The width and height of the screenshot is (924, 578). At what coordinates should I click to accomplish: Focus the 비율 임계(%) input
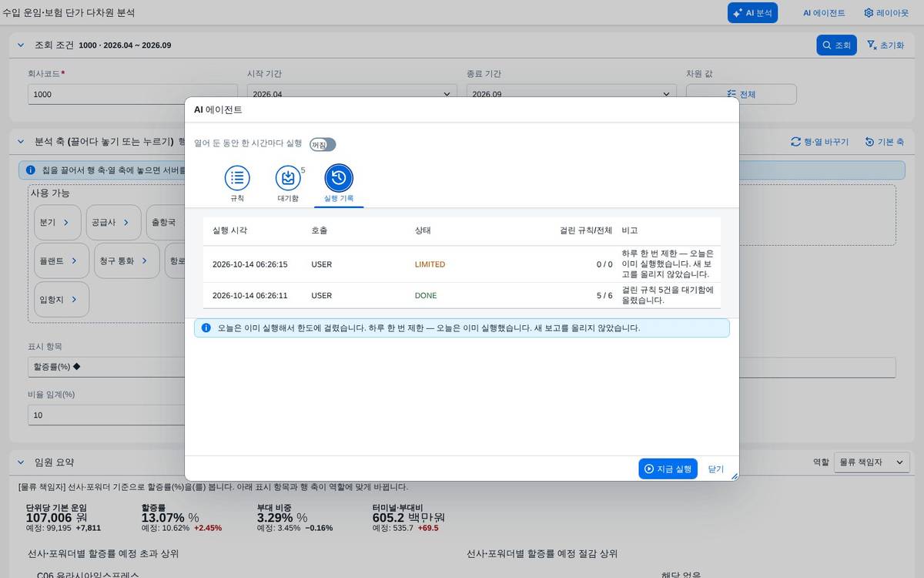(x=106, y=415)
